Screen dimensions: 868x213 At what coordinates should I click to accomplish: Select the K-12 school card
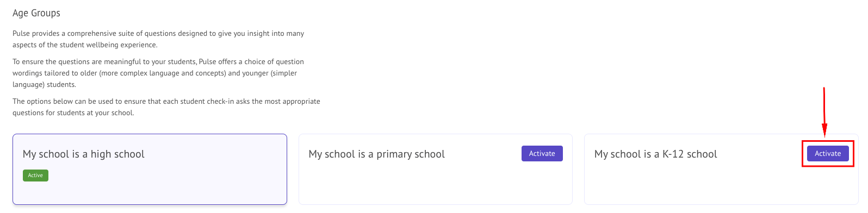(721, 169)
